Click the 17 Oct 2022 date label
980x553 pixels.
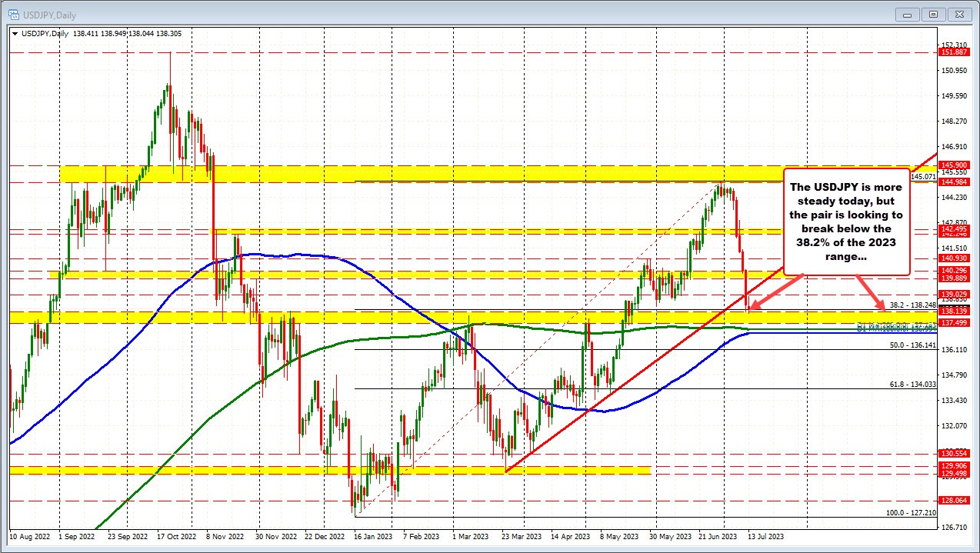pyautogui.click(x=177, y=537)
